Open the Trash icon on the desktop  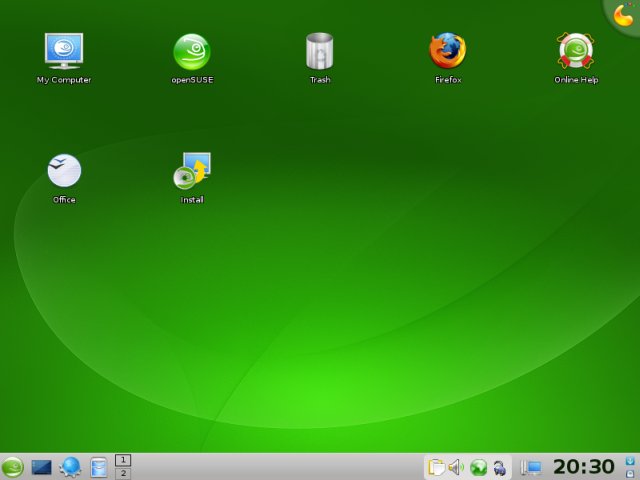click(x=320, y=51)
